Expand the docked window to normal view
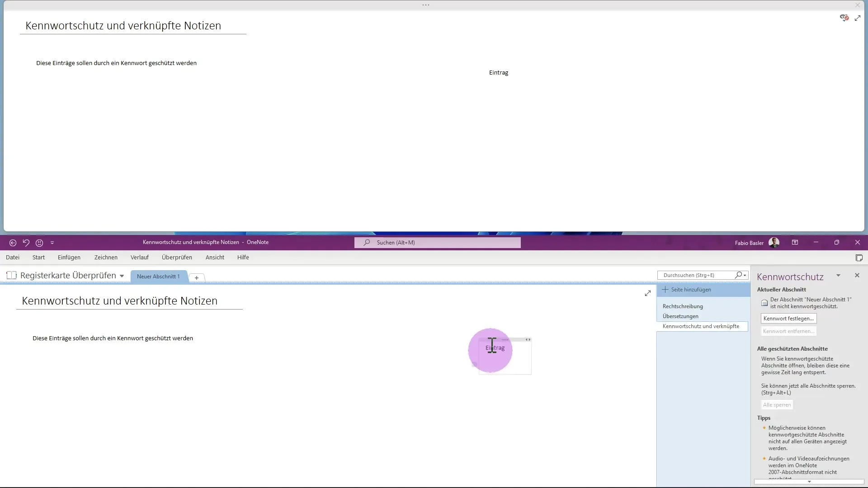This screenshot has width=868, height=488. [858, 18]
